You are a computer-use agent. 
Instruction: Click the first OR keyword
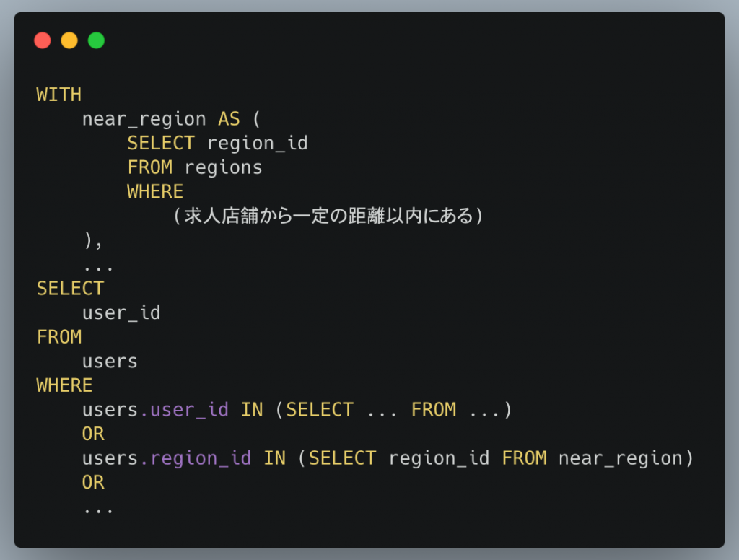[93, 434]
